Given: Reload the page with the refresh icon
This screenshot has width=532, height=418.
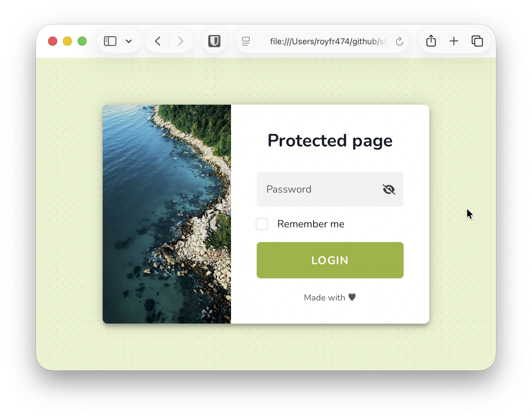Looking at the screenshot, I should (x=399, y=41).
